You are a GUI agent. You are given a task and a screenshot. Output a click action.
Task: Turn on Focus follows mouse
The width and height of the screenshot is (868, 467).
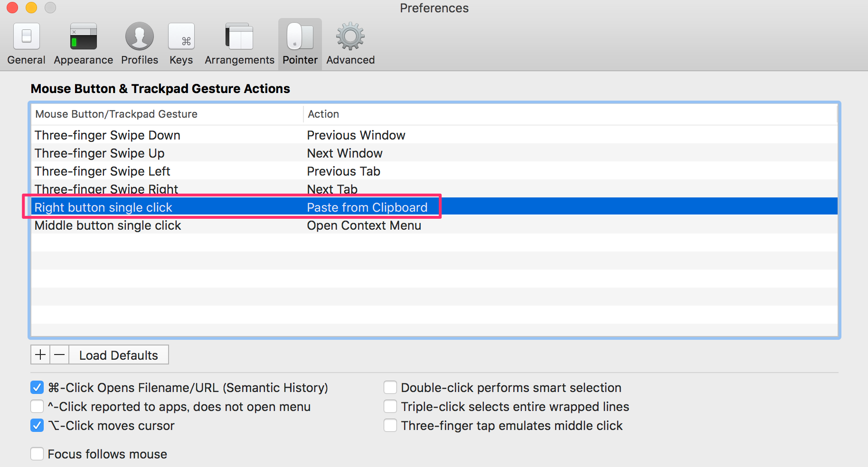tap(37, 454)
